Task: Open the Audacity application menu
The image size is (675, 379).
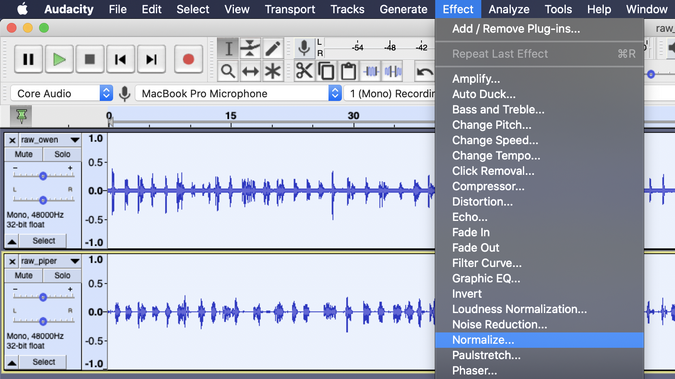Action: pos(69,9)
